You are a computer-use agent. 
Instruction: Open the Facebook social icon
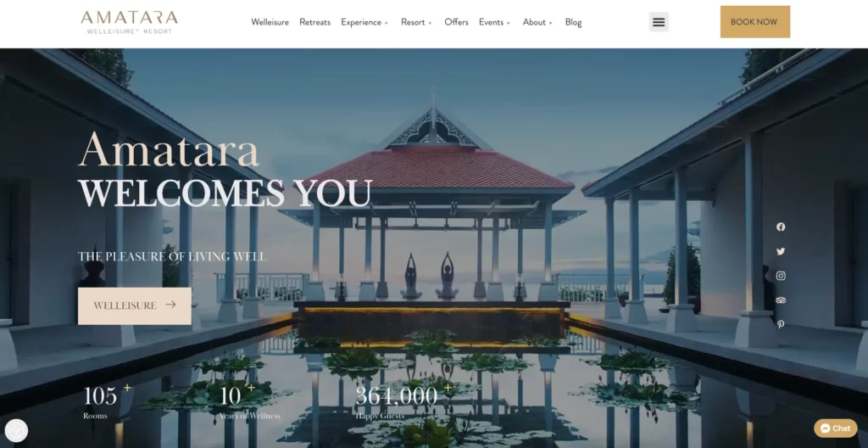[x=781, y=227]
